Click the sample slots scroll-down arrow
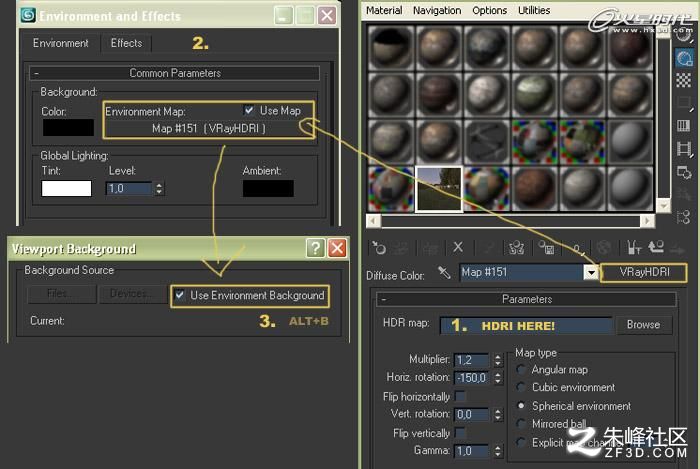Image resolution: width=700 pixels, height=469 pixels. click(663, 206)
